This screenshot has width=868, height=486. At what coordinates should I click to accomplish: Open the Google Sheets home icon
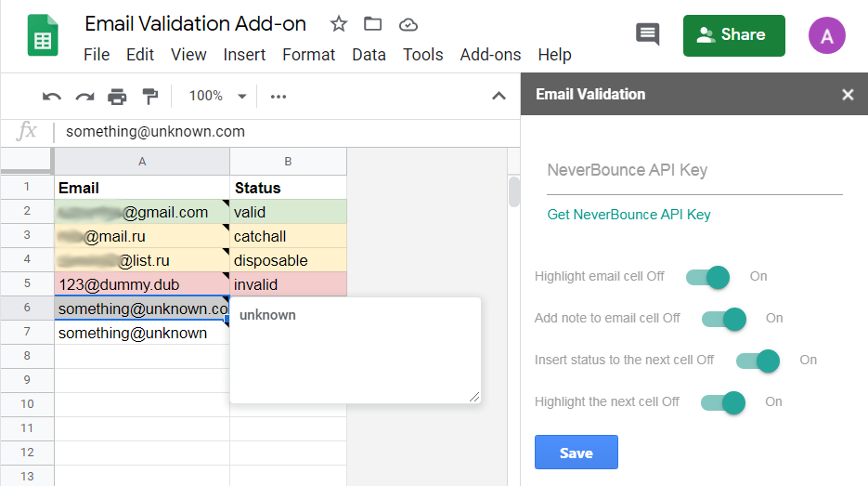tap(43, 36)
